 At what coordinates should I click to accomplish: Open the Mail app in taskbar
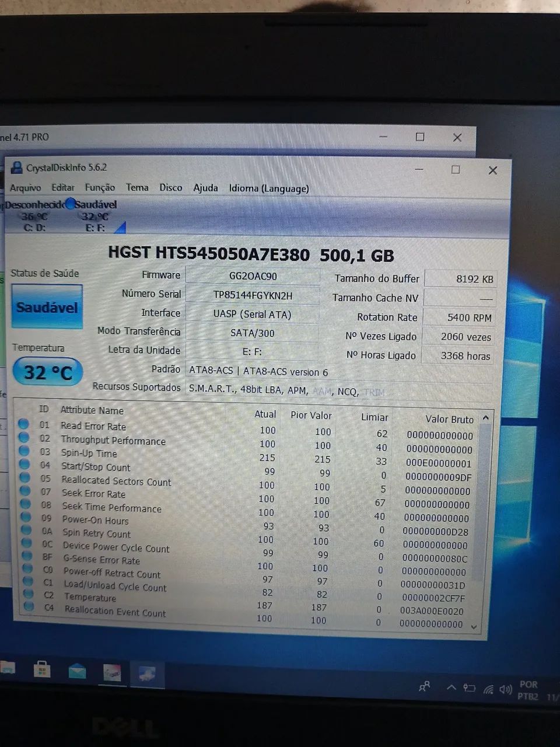coord(77,671)
